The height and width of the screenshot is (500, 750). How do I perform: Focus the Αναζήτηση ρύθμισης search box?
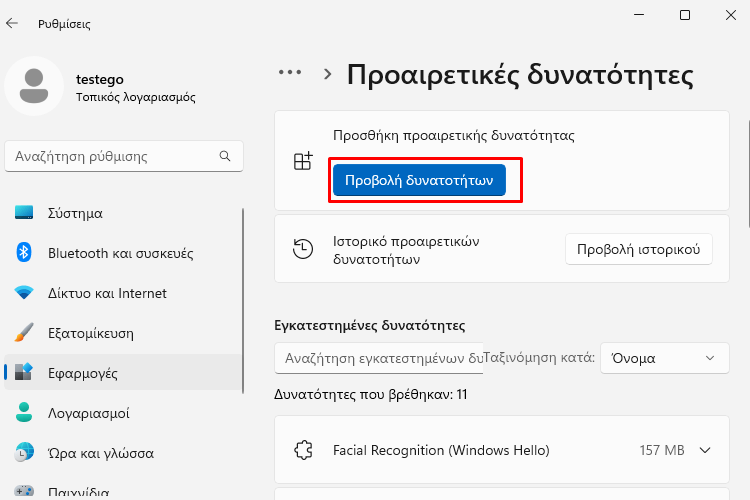coord(124,156)
